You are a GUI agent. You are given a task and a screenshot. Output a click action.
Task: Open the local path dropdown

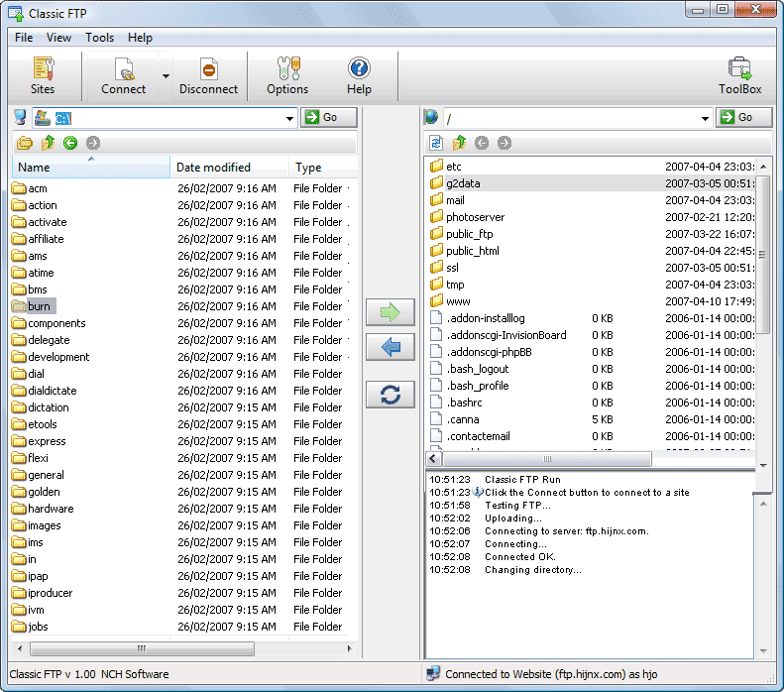tap(289, 118)
